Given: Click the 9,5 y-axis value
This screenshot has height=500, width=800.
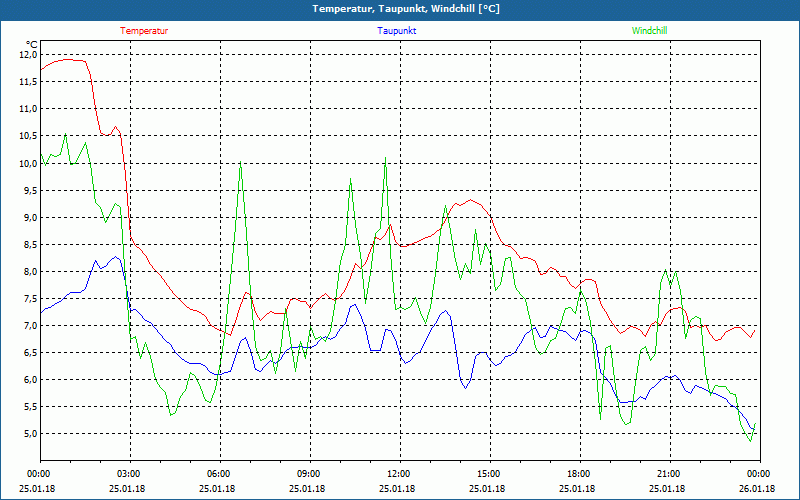Looking at the screenshot, I should coord(30,190).
